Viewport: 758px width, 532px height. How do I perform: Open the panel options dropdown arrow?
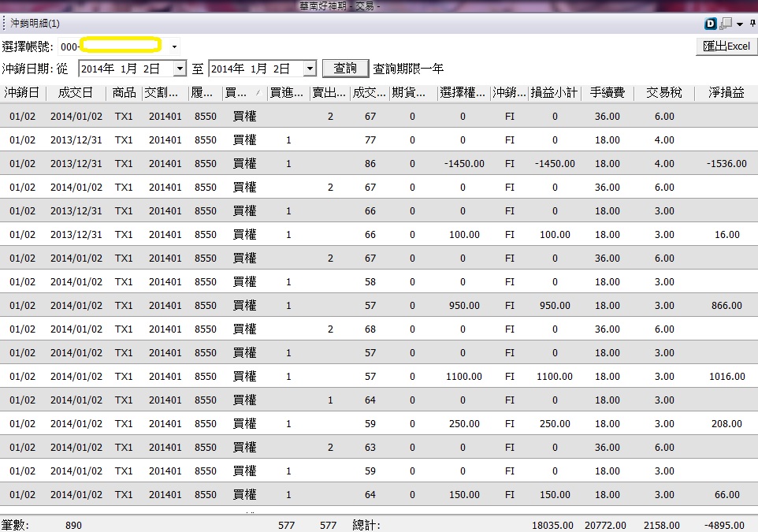[740, 24]
